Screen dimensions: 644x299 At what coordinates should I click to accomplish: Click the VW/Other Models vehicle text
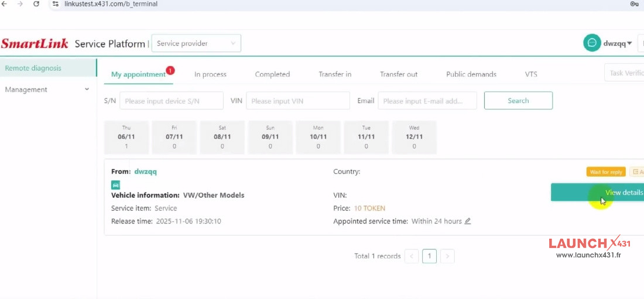coord(214,195)
